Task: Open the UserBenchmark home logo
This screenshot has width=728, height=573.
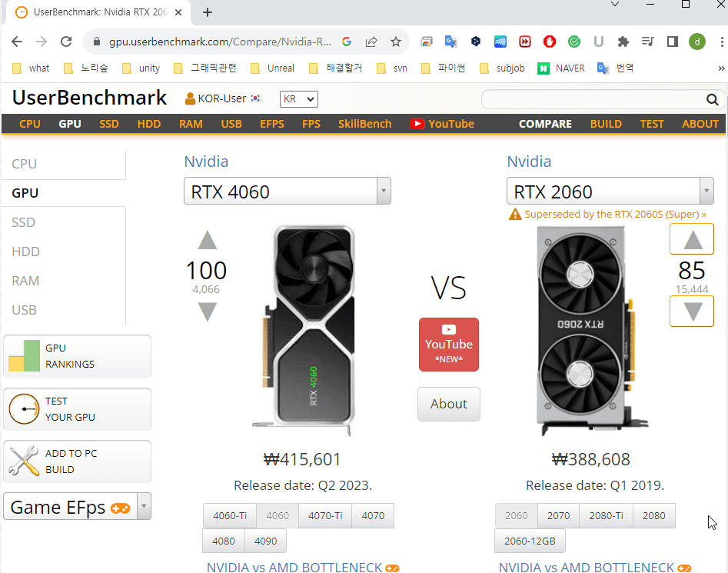Action: click(x=89, y=98)
